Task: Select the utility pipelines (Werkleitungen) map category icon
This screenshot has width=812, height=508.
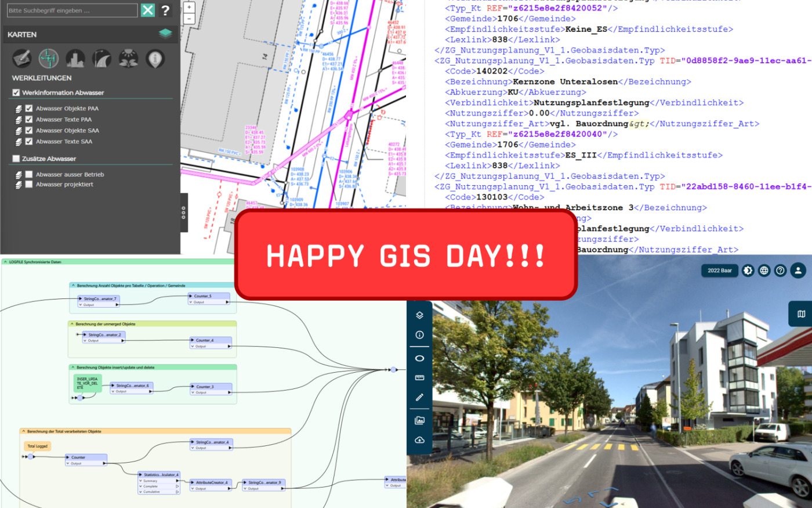Action: [x=49, y=59]
